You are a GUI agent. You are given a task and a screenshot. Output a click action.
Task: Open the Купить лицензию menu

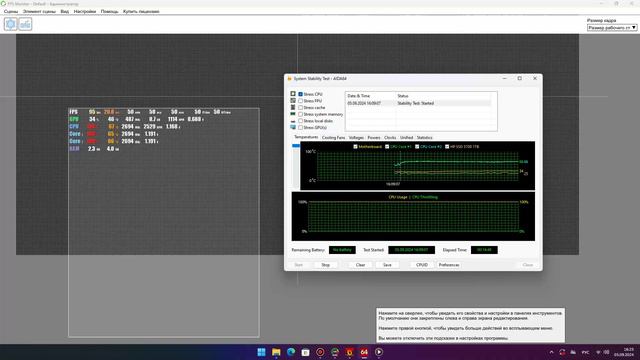coord(141,11)
